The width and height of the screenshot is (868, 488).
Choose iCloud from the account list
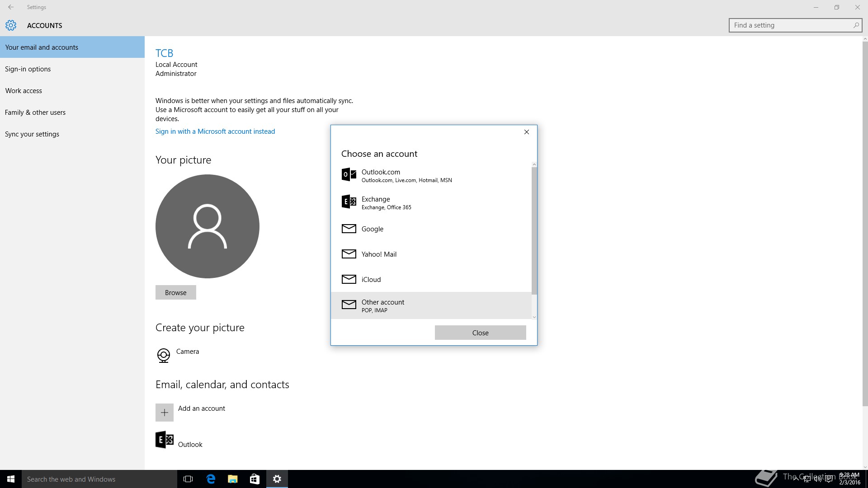[371, 280]
